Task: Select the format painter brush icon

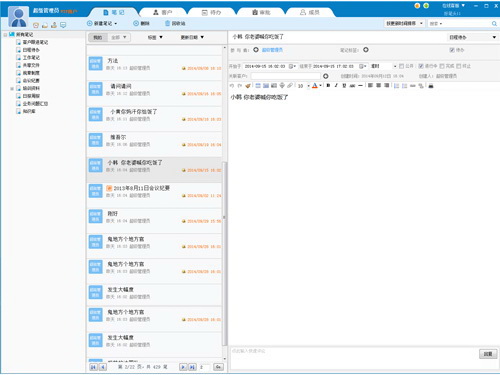Action: (248, 86)
